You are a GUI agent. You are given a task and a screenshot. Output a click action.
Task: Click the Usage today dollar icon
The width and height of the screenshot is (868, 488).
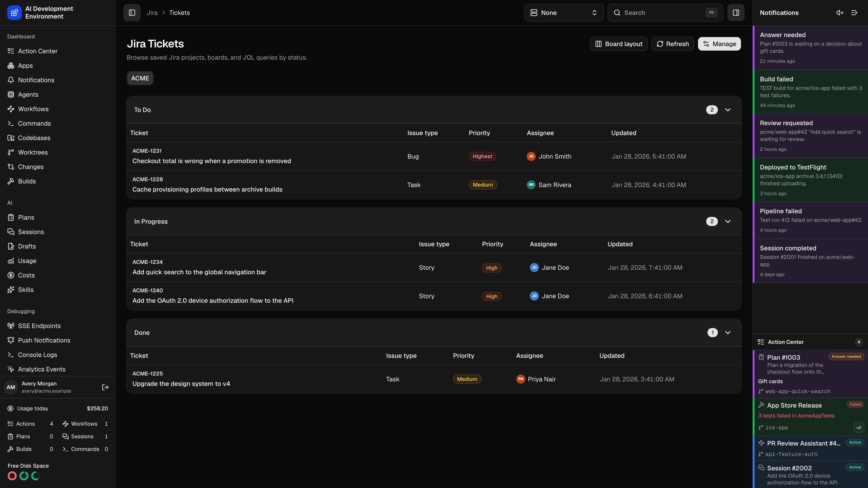click(10, 408)
